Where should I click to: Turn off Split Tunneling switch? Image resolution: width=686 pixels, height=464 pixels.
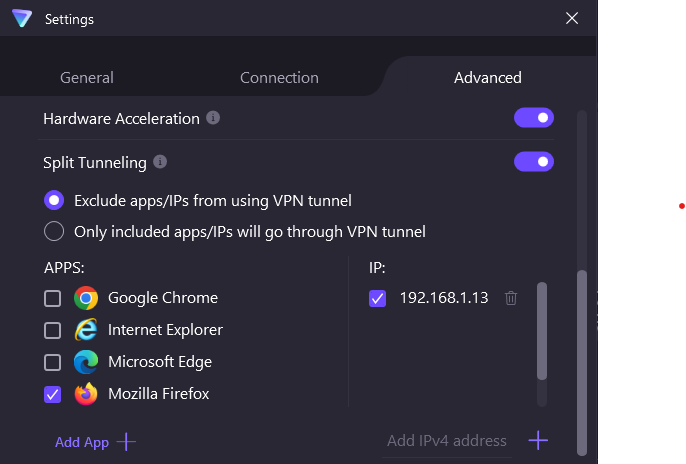pos(534,161)
